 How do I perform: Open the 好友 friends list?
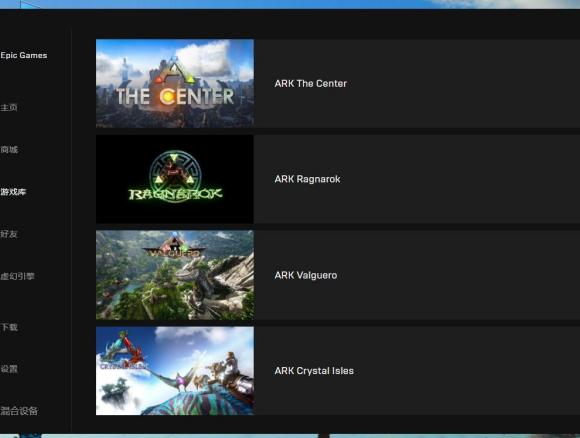point(9,234)
